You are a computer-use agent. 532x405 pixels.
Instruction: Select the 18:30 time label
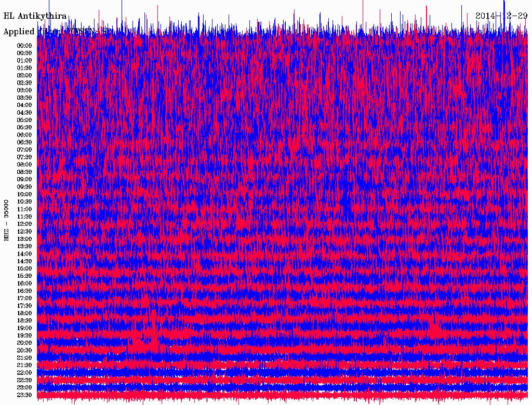(24, 320)
